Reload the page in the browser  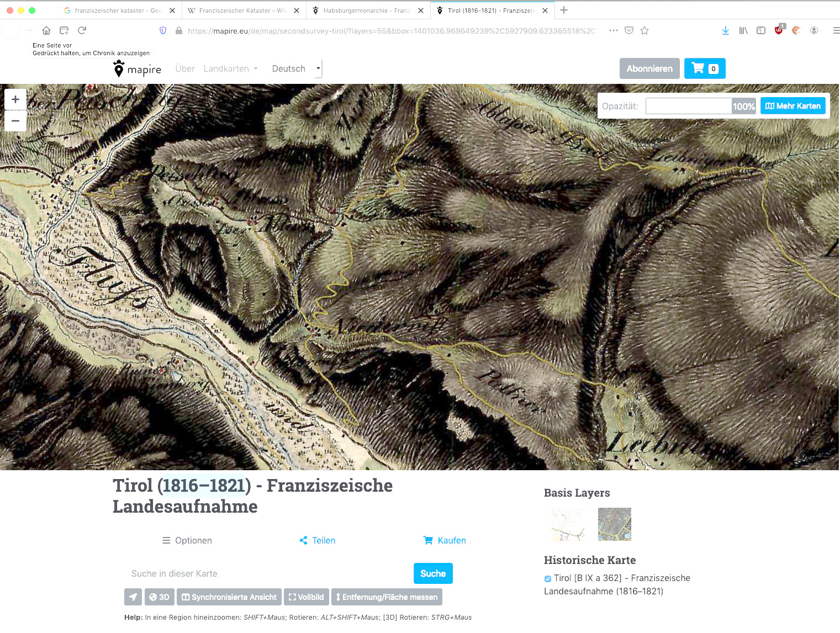(x=82, y=31)
